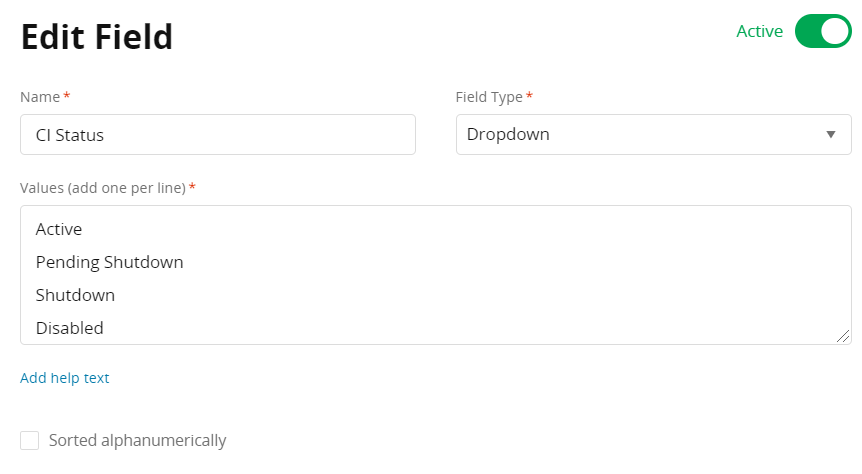
Task: Enable the Sorted alphanumerically checkbox
Action: coord(30,440)
